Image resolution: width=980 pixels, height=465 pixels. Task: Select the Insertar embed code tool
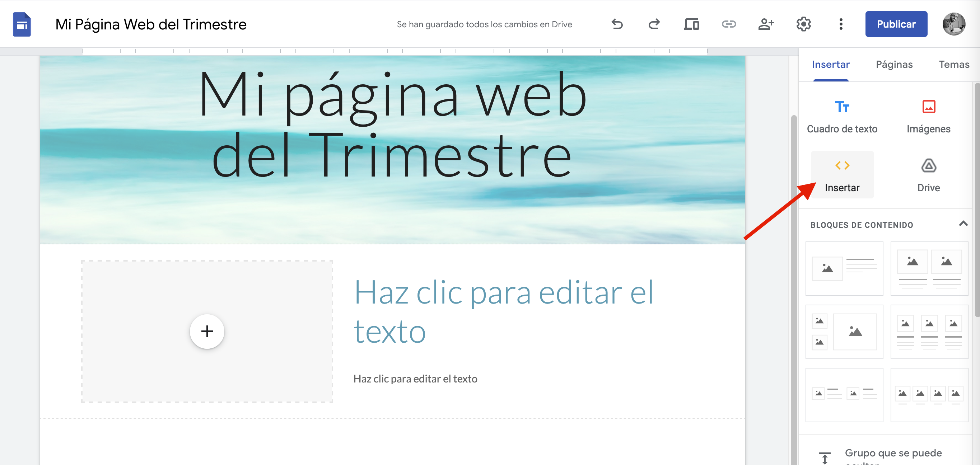pos(842,175)
